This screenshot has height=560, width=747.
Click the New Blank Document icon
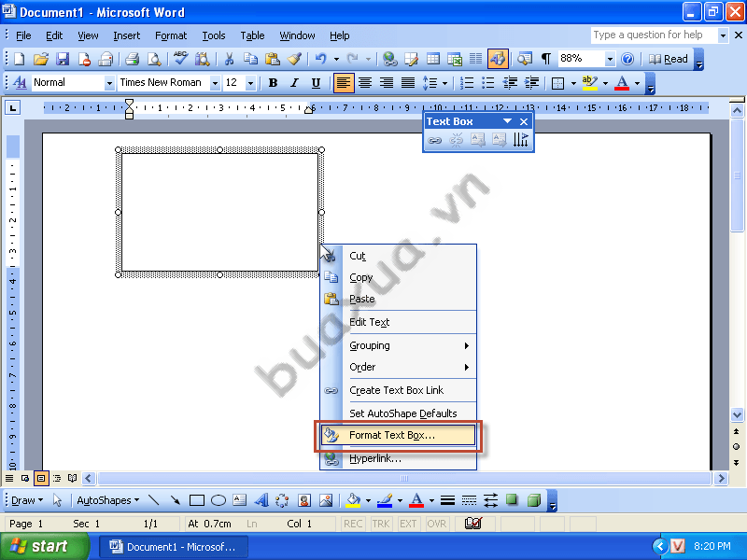(x=19, y=59)
